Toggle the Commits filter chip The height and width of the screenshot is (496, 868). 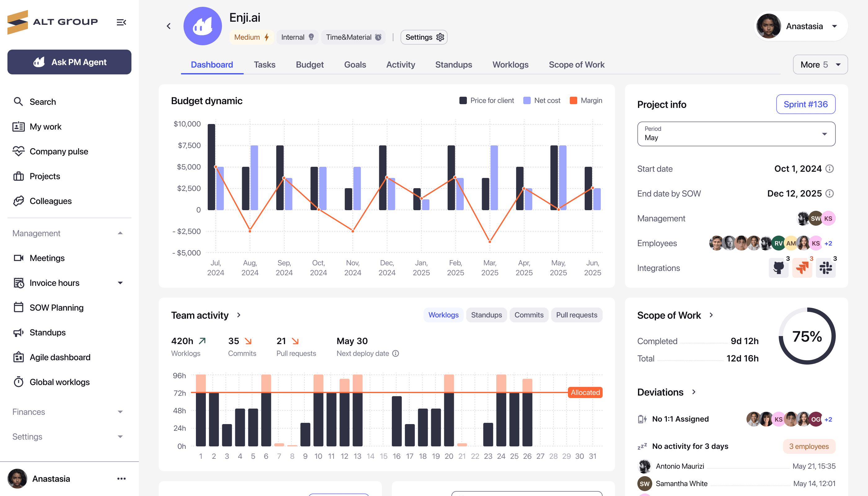pyautogui.click(x=529, y=315)
